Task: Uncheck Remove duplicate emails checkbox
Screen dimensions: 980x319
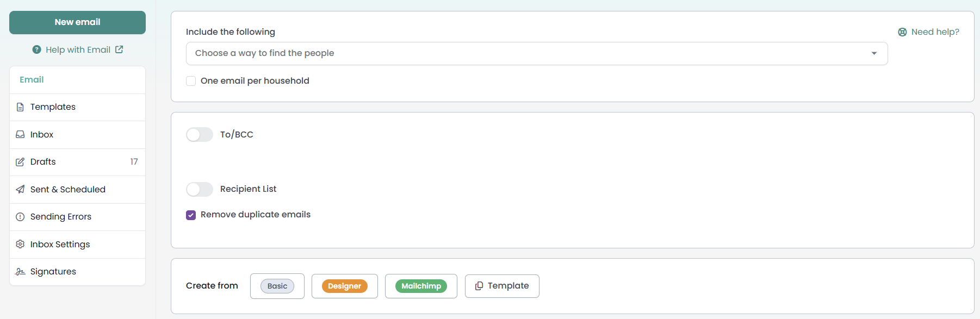Action: (x=191, y=215)
